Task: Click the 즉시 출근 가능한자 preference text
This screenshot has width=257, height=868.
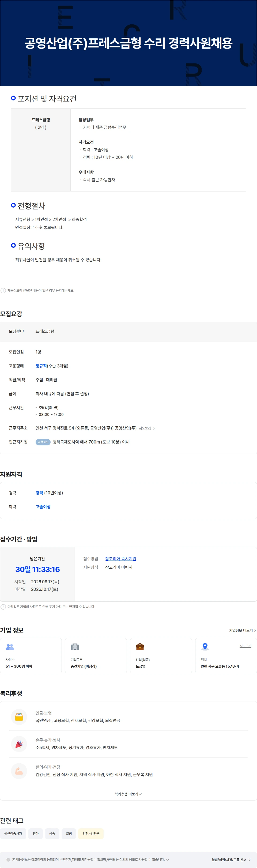Action: point(99,180)
